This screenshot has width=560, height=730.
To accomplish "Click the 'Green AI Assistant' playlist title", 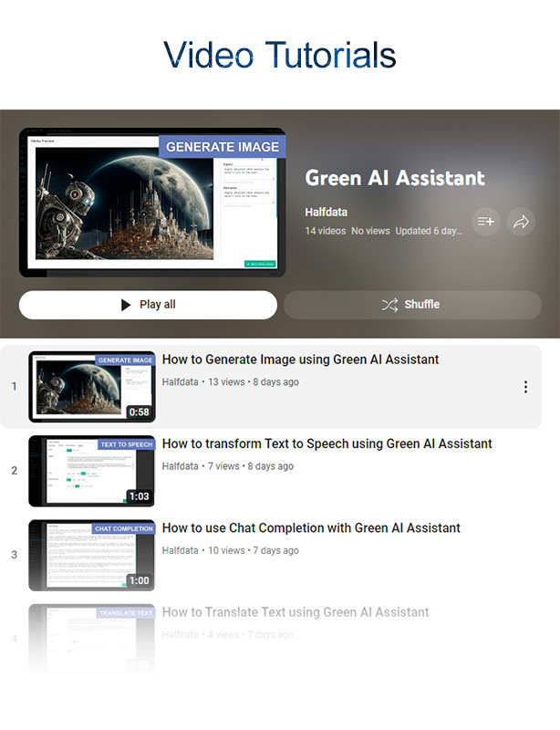I will [395, 178].
